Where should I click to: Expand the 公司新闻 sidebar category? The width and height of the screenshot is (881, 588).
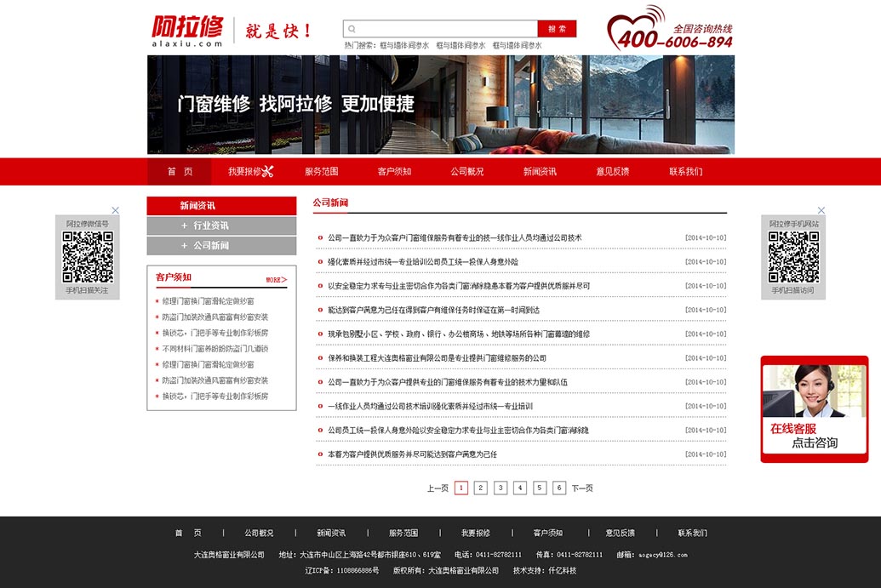point(204,246)
